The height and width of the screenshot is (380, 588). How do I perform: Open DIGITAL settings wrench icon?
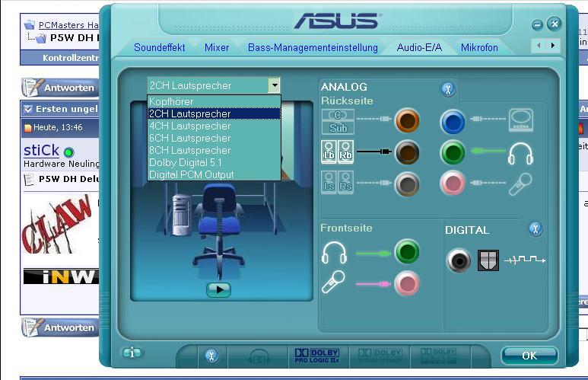(x=536, y=228)
